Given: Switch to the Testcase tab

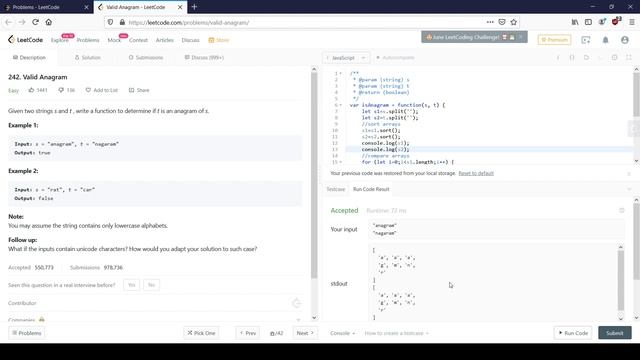Looking at the screenshot, I should (x=336, y=189).
